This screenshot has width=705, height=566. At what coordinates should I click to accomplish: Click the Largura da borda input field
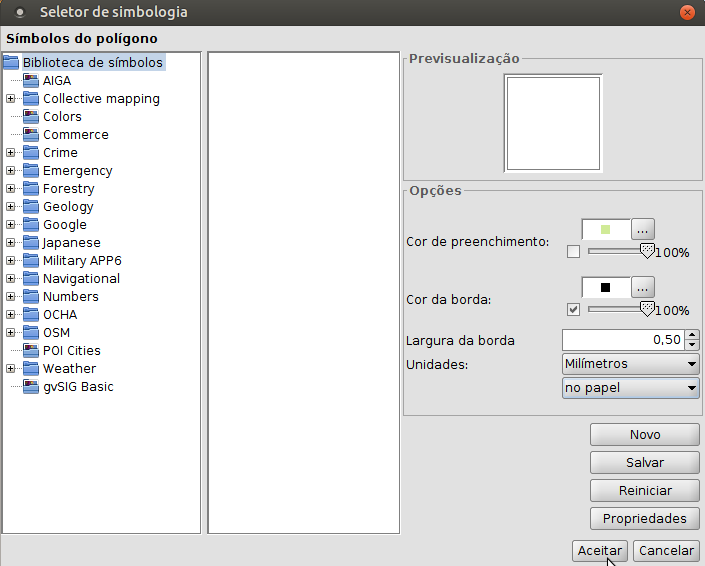622,340
